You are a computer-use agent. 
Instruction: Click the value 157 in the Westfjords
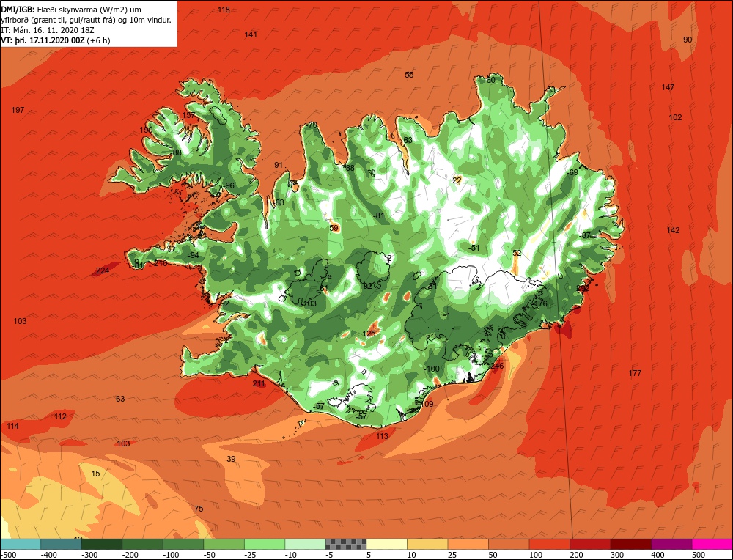coord(188,115)
